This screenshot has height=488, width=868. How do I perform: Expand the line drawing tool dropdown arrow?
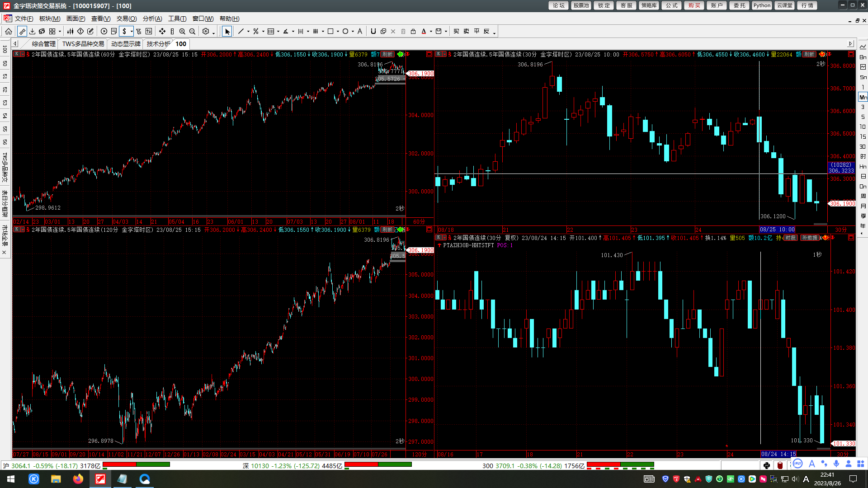click(x=248, y=32)
